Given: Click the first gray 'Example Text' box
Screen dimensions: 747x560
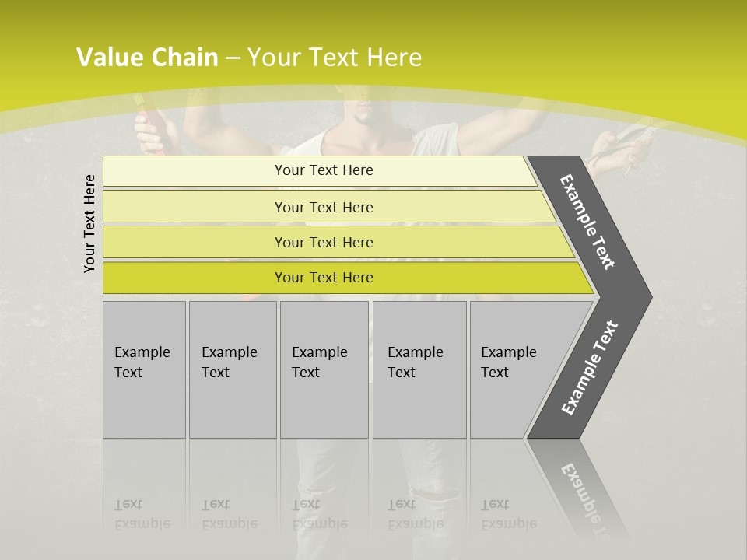Looking at the screenshot, I should click(145, 369).
